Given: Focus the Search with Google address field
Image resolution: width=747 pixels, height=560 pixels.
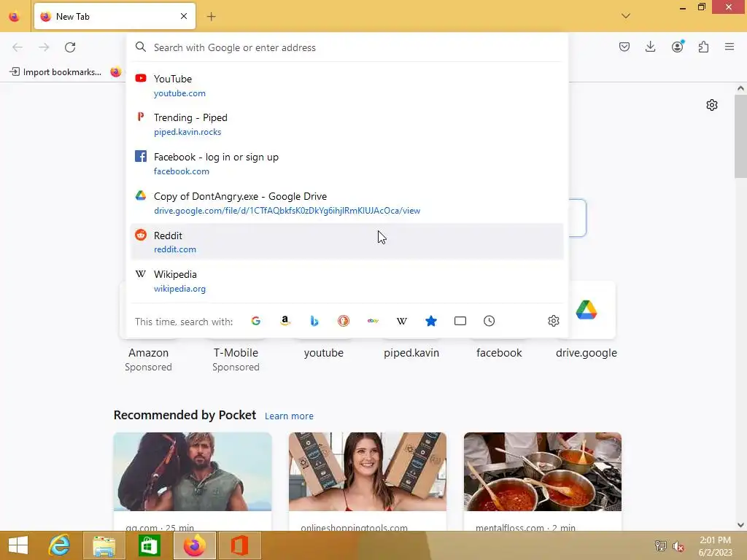Looking at the screenshot, I should (x=348, y=47).
